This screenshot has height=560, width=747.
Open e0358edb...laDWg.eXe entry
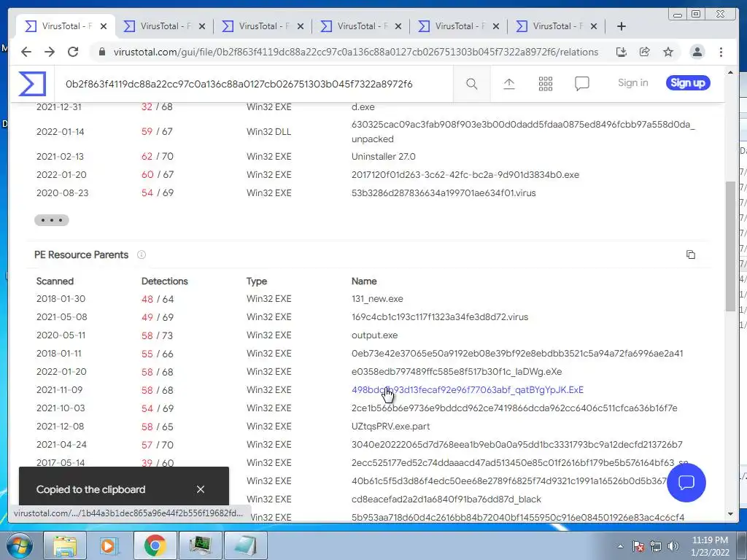tap(457, 371)
